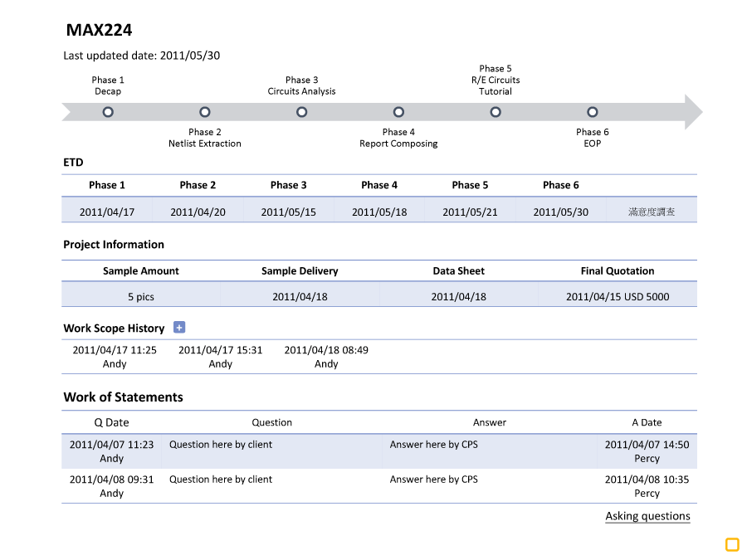The height and width of the screenshot is (560, 747).
Task: Select the Phase 2 Netlist Extraction marker
Action: 205,112
